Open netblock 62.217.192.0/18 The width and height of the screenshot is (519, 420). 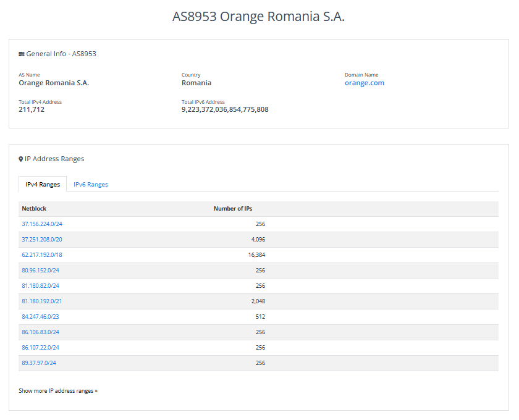[42, 255]
